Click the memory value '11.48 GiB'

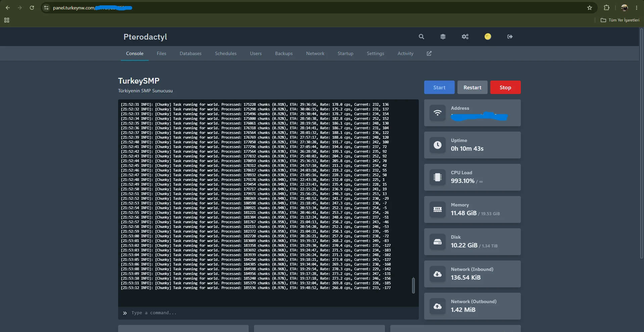(464, 213)
